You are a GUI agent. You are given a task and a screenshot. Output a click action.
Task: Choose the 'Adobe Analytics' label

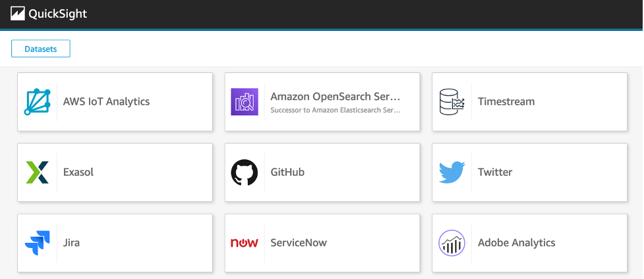point(517,243)
